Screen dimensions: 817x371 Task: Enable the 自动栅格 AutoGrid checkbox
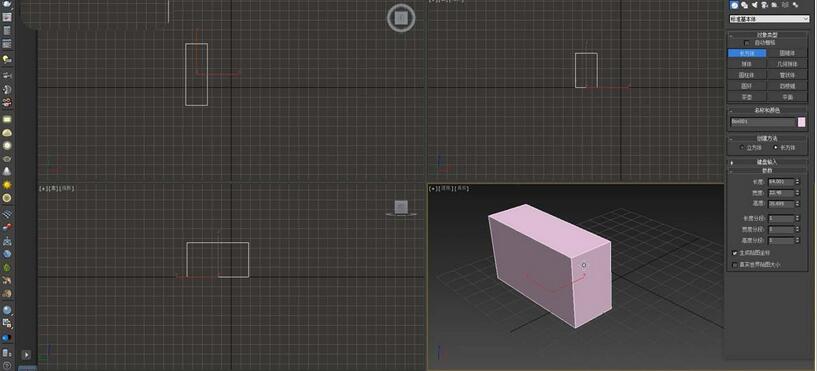(747, 43)
